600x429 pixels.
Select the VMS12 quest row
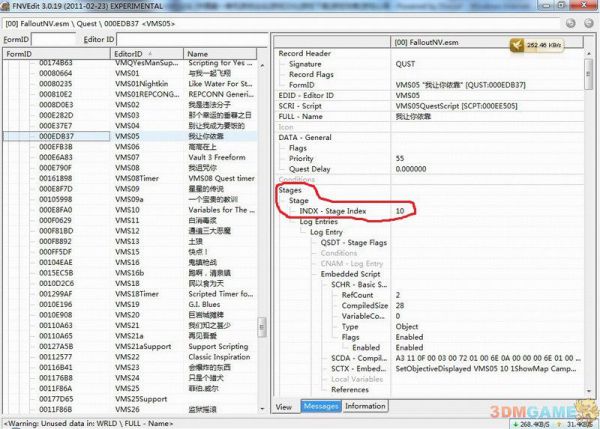point(130,231)
